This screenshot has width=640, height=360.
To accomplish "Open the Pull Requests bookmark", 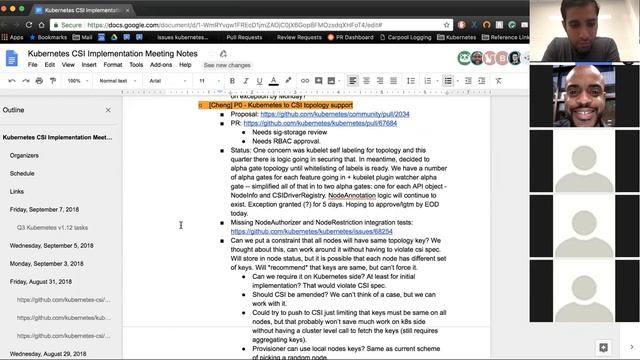I will pos(244,37).
